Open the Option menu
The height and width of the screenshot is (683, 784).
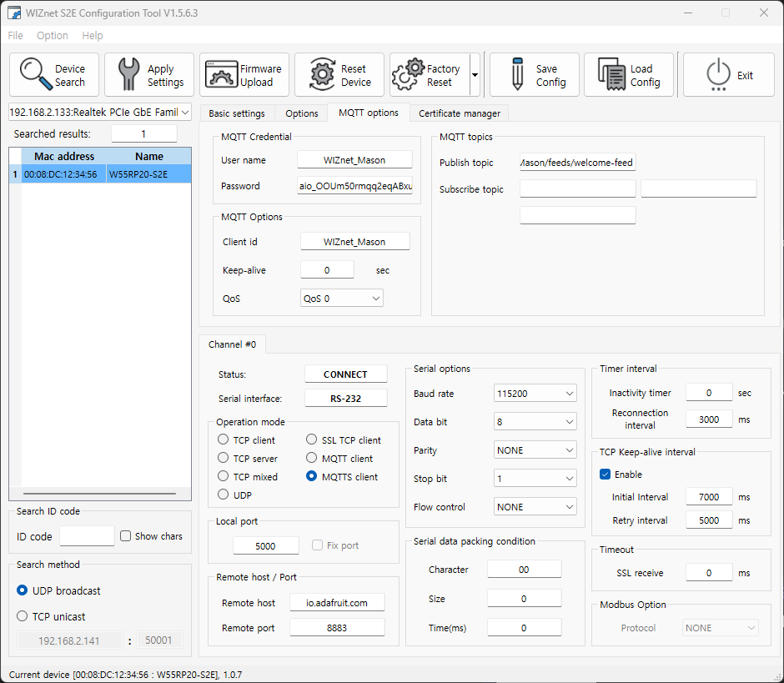[x=53, y=36]
